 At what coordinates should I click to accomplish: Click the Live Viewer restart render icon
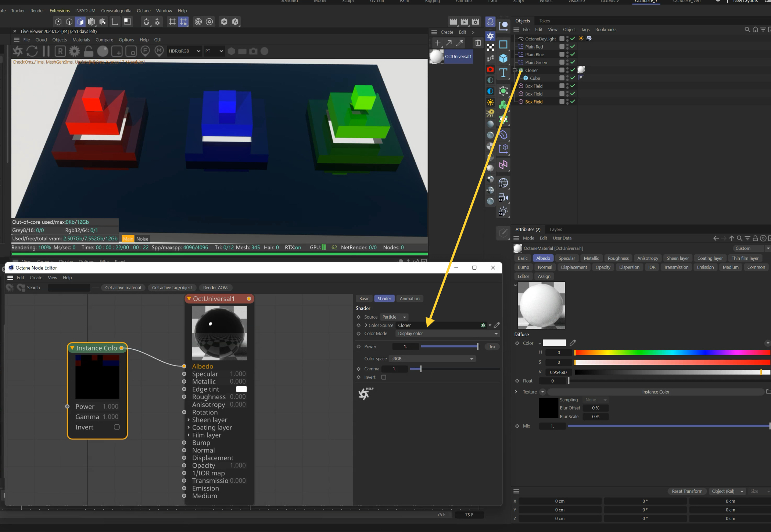32,51
